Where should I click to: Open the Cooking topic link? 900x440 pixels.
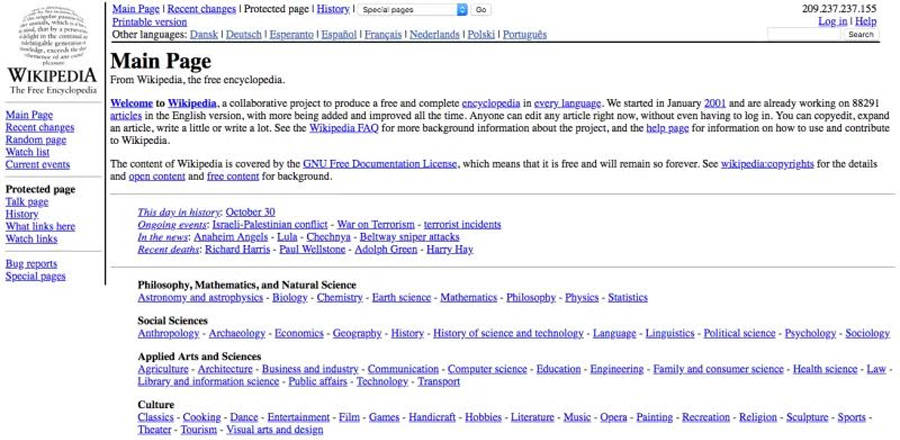(201, 418)
